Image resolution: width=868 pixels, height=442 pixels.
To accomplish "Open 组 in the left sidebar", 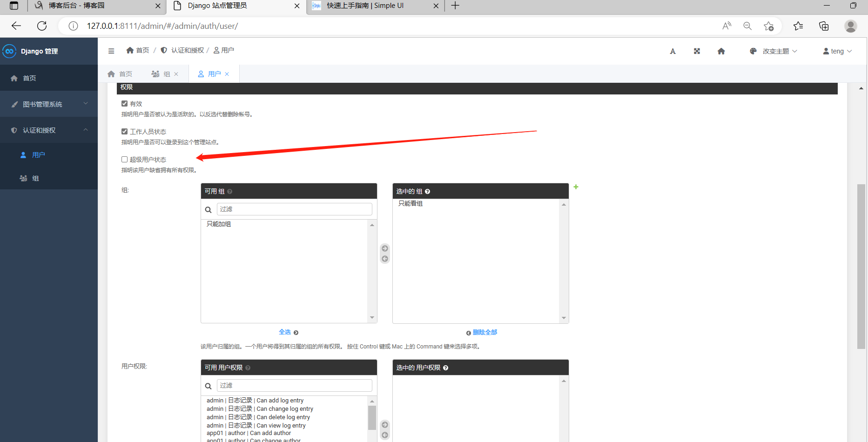I will point(49,178).
